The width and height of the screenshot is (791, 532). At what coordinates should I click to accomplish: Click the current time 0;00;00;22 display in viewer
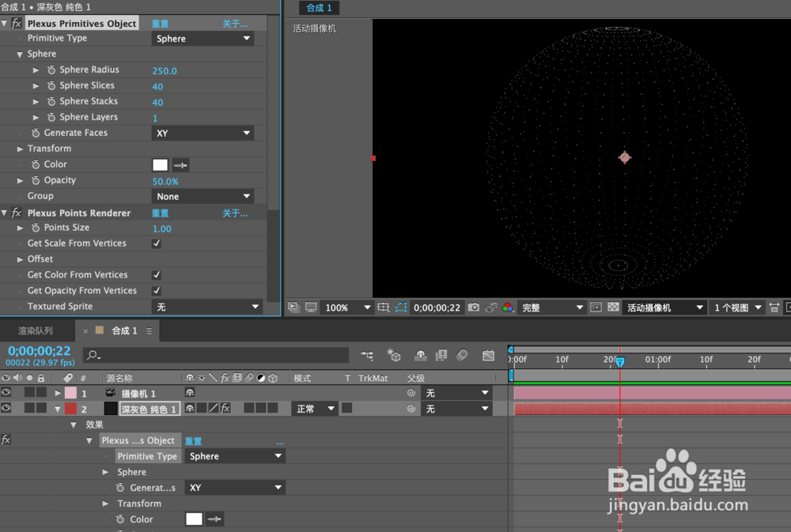point(437,308)
